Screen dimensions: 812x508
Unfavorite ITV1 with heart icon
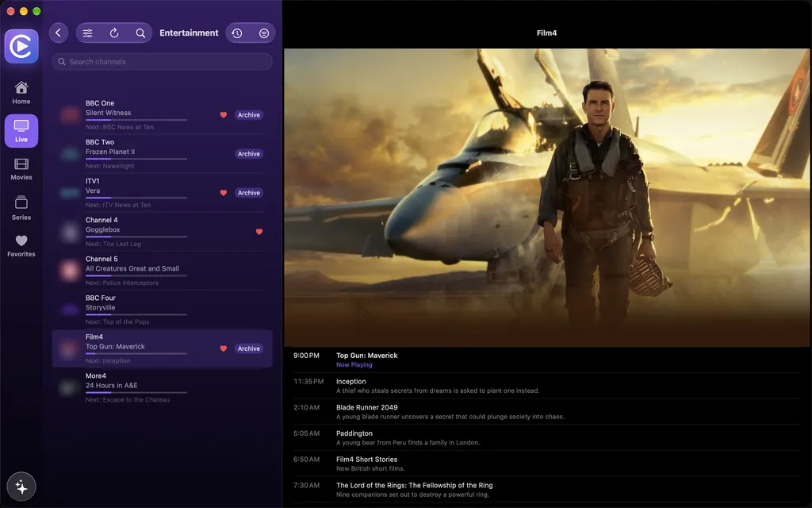tap(223, 193)
